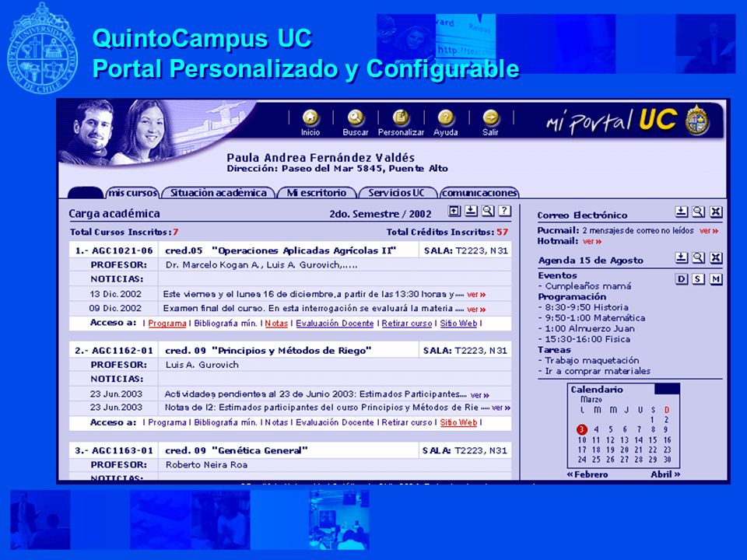Switch agenda to daily view (D)
The width and height of the screenshot is (747, 560).
tap(682, 279)
